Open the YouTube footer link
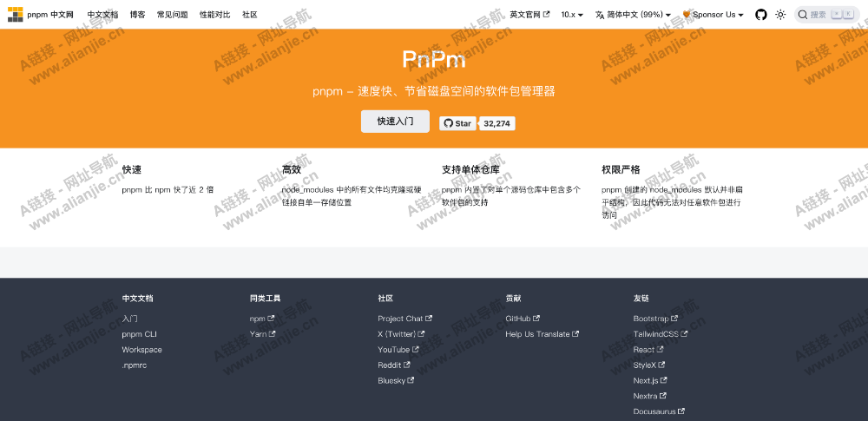This screenshot has width=868, height=421. pyautogui.click(x=398, y=350)
